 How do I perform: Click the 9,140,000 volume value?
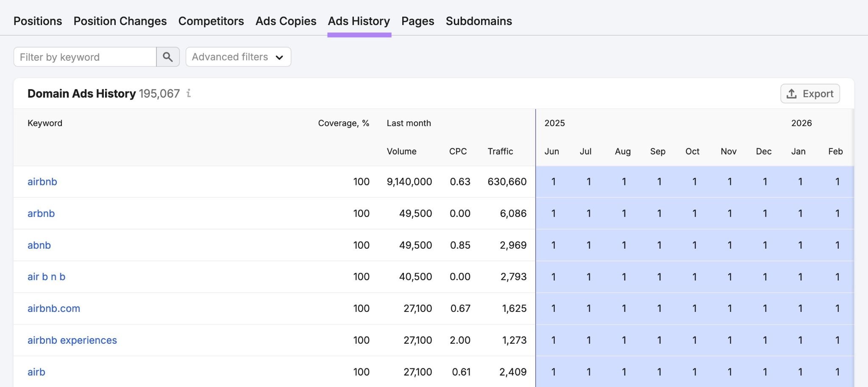coord(409,182)
